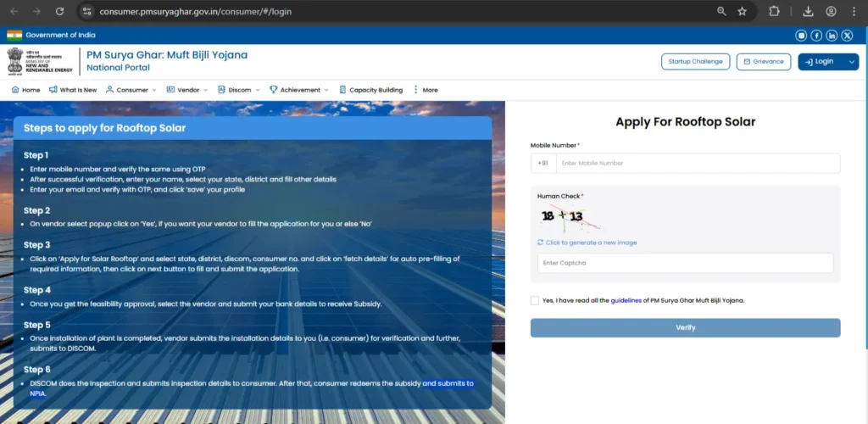Click the Verify button
This screenshot has width=868, height=424.
(x=685, y=327)
